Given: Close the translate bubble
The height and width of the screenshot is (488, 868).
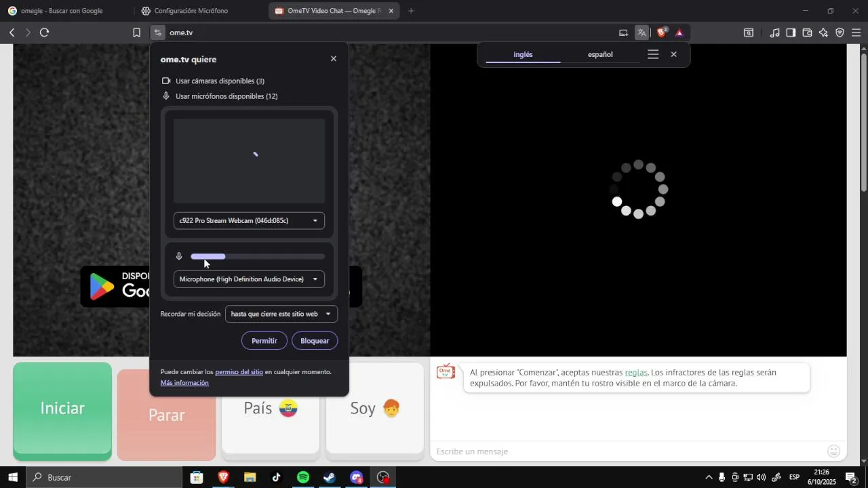Looking at the screenshot, I should pyautogui.click(x=673, y=54).
